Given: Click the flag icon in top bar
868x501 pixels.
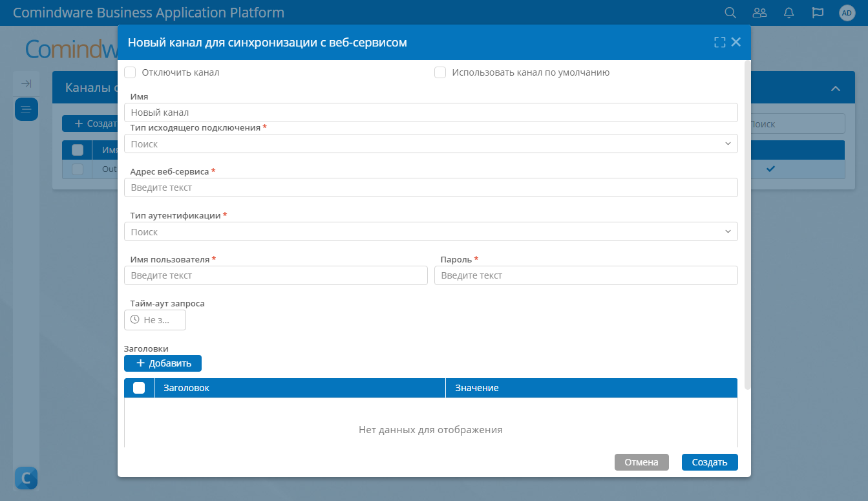Looking at the screenshot, I should coord(818,13).
